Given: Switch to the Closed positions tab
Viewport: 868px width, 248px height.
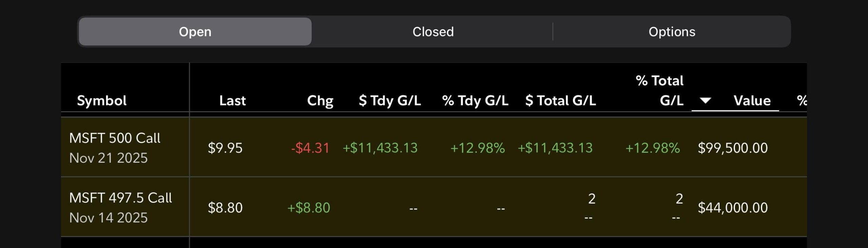Looking at the screenshot, I should 433,32.
